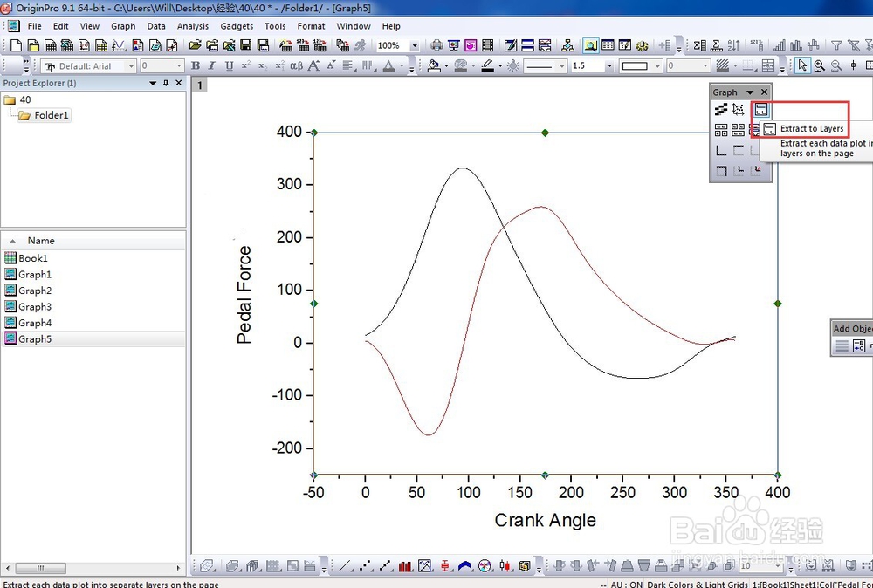
Task: Open the font name Default: Arial dropdown
Action: [x=132, y=66]
